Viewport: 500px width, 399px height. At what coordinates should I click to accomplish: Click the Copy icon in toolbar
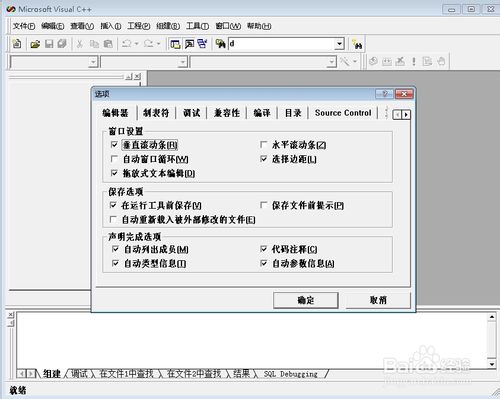coord(94,44)
